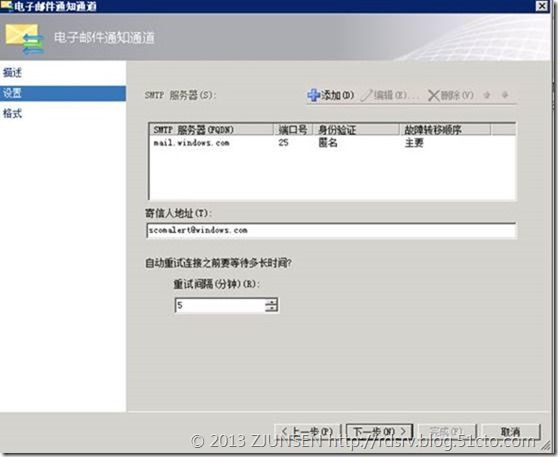The image size is (558, 457).
Task: Decrease retry interval with down spinner
Action: (271, 309)
